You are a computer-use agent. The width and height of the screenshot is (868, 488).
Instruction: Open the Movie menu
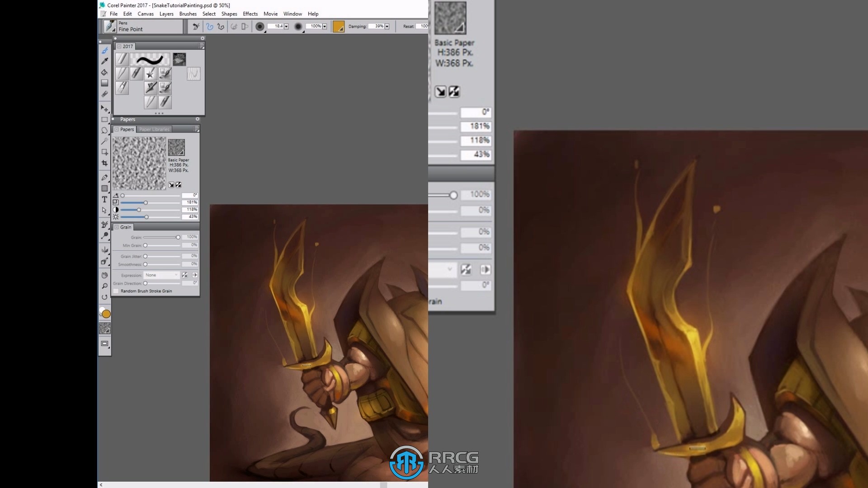click(270, 14)
